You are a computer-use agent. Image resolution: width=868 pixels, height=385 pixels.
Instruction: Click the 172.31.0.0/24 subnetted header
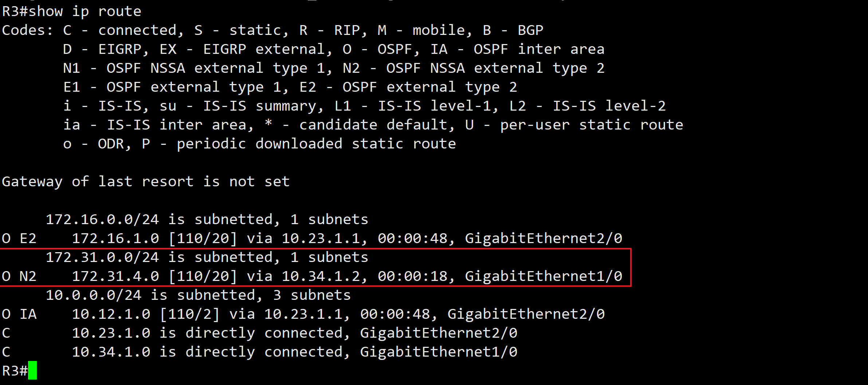click(207, 258)
